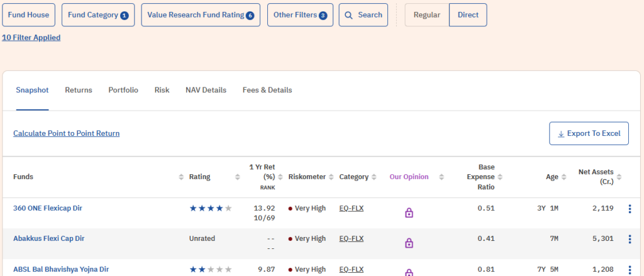
Task: Select the Regular plan toggle
Action: 427,15
